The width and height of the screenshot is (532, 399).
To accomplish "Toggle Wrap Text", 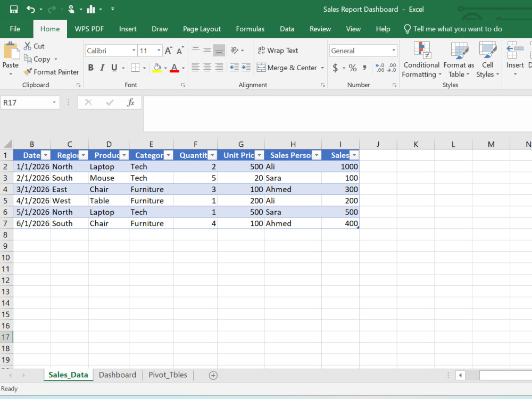I will [x=278, y=51].
